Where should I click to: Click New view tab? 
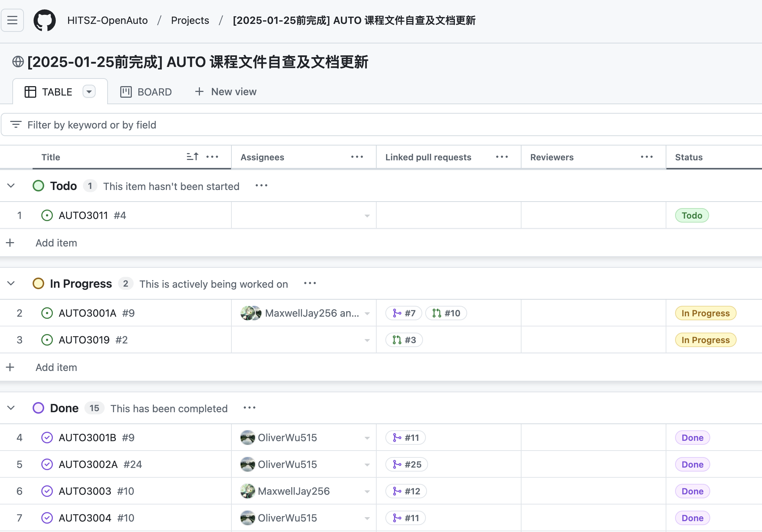[x=226, y=92]
